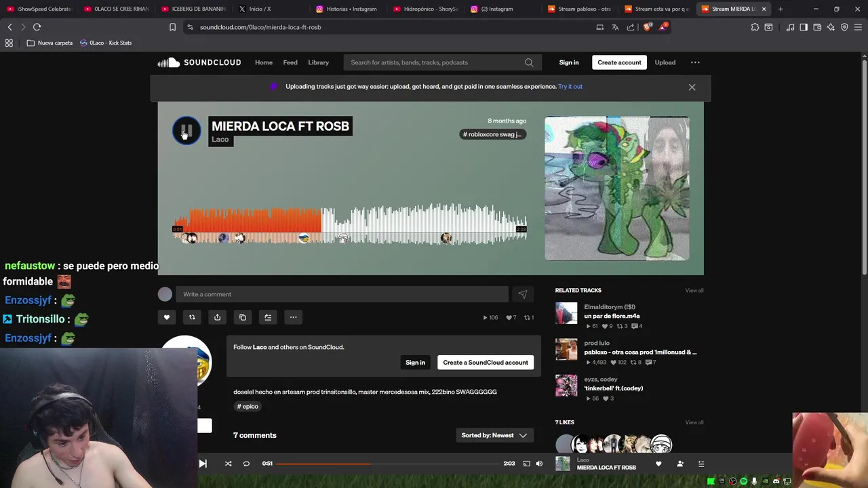This screenshot has height=488, width=868.
Task: Open the Feed tab
Action: tap(290, 62)
